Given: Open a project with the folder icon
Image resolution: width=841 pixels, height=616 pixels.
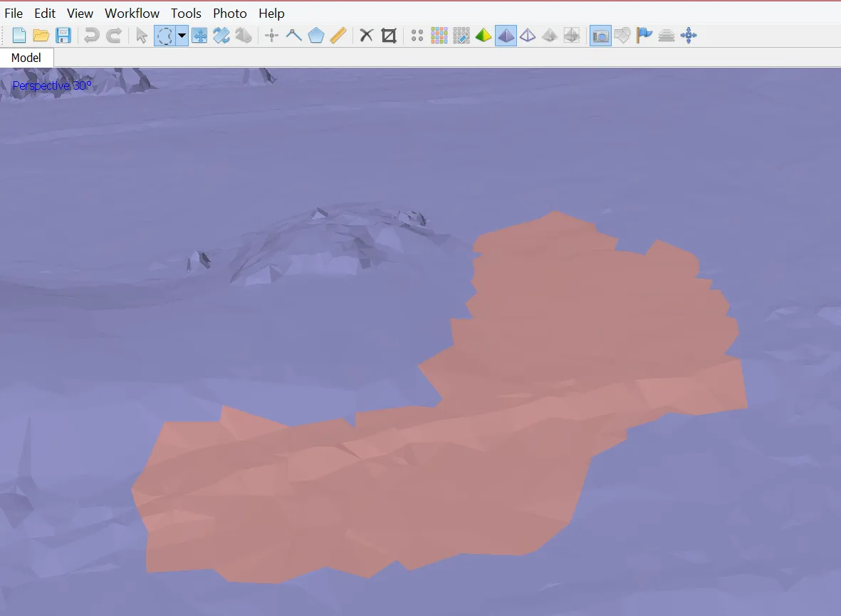Looking at the screenshot, I should coord(41,36).
